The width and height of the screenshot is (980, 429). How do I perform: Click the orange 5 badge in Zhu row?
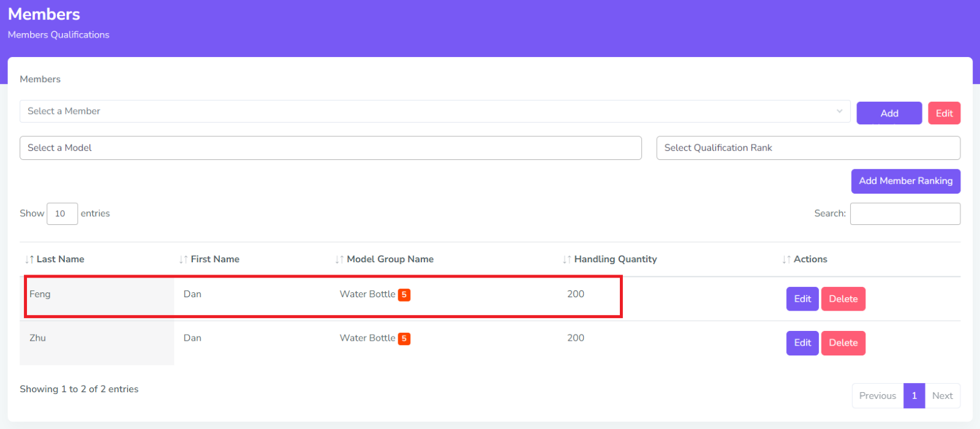point(404,339)
